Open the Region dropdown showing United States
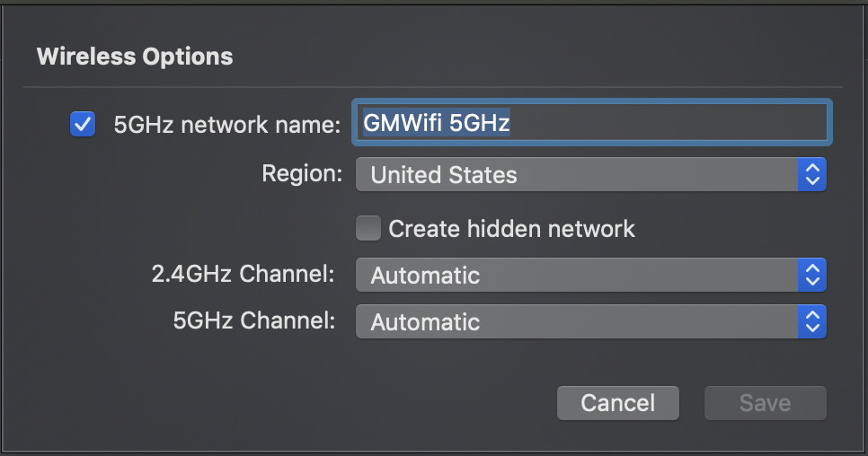This screenshot has width=868, height=456. [x=590, y=175]
